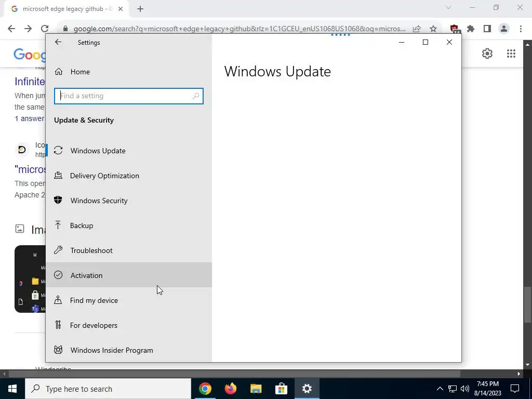Click the Windows Security shield icon
The width and height of the screenshot is (532, 399).
click(58, 200)
